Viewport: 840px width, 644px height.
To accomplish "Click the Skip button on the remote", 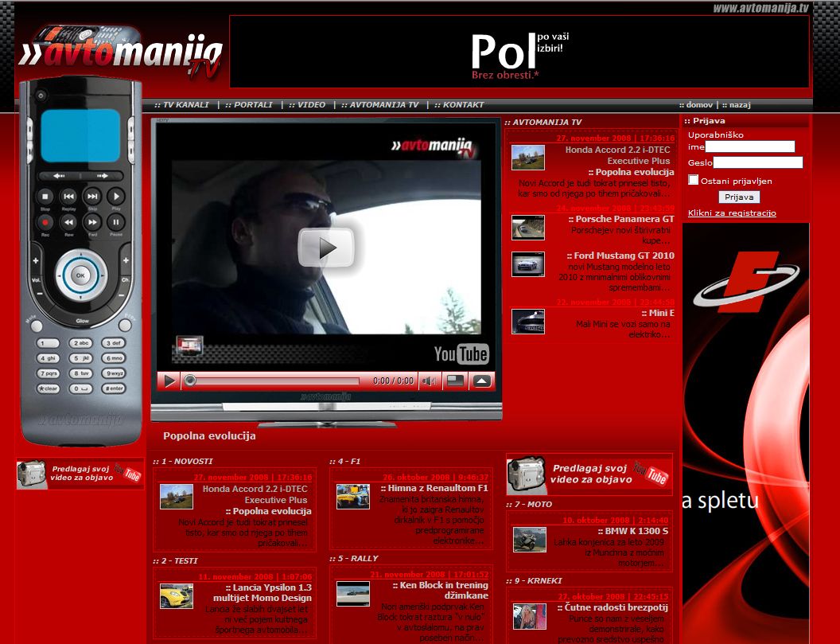I will [x=92, y=197].
